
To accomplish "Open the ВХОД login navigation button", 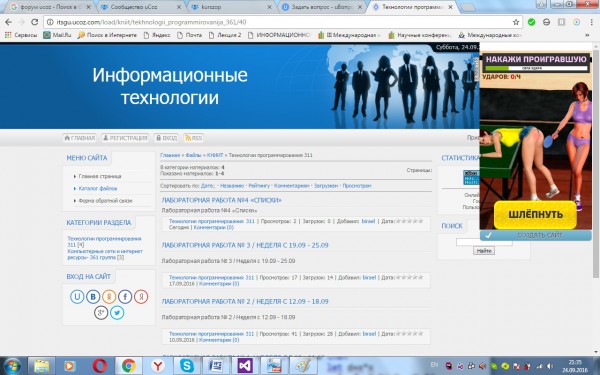I will coord(166,138).
